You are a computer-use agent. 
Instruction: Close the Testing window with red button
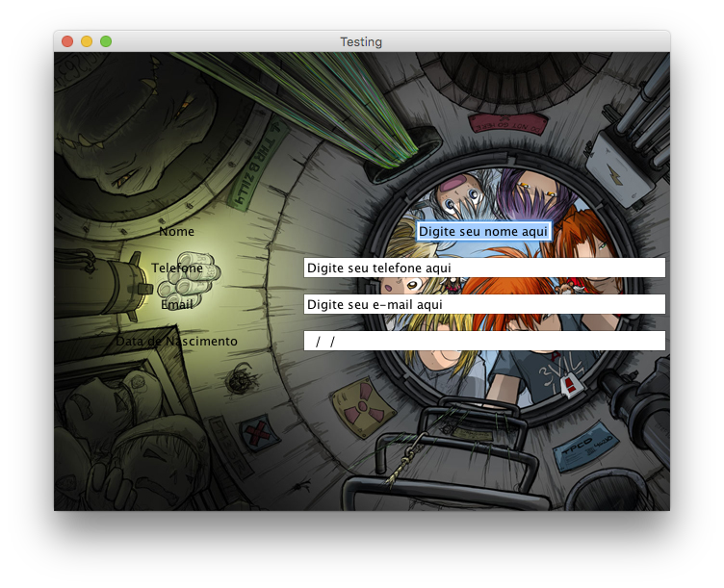[67, 41]
